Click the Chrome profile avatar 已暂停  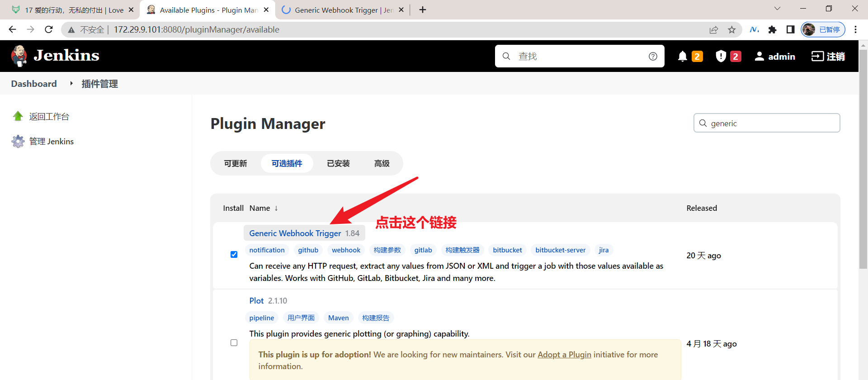(823, 29)
